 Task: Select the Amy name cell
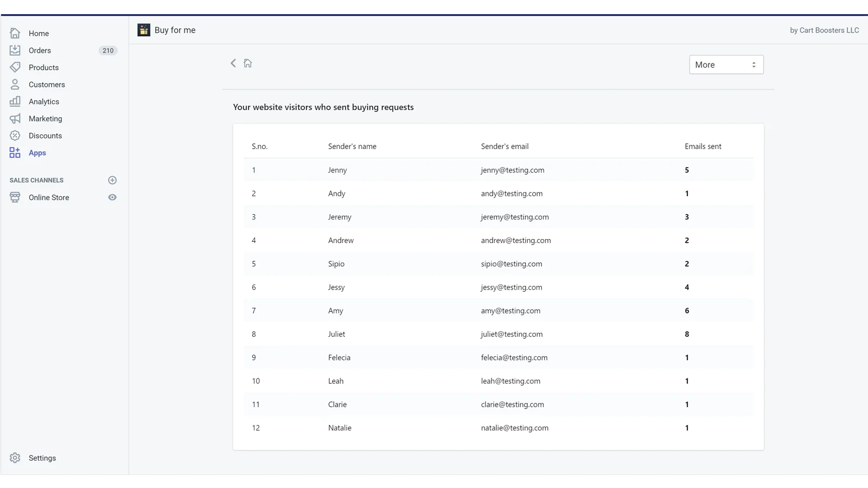point(336,311)
